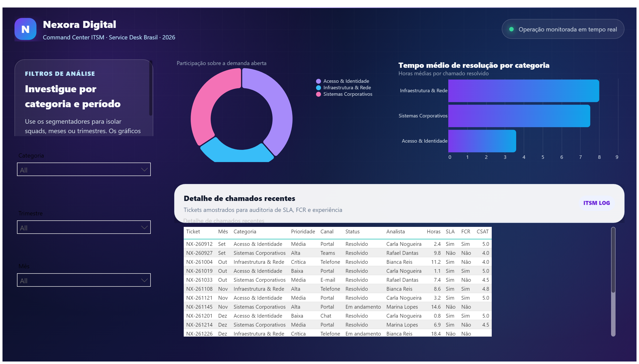
Task: Click the green real-time monitoring status dot
Action: click(x=511, y=29)
